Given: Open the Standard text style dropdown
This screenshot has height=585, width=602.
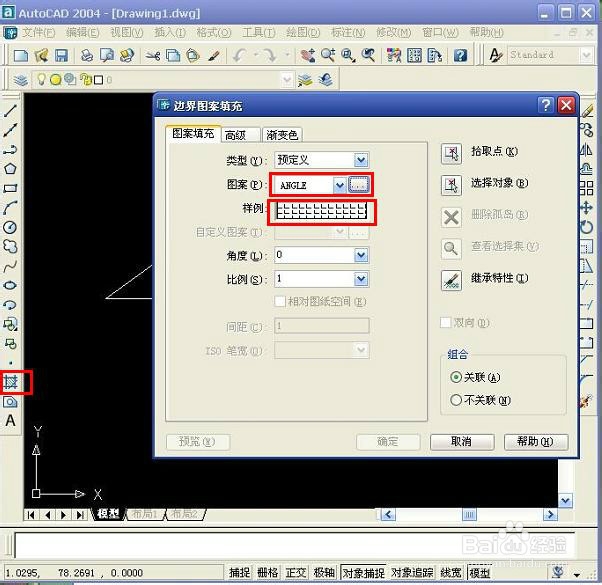Looking at the screenshot, I should tap(586, 55).
